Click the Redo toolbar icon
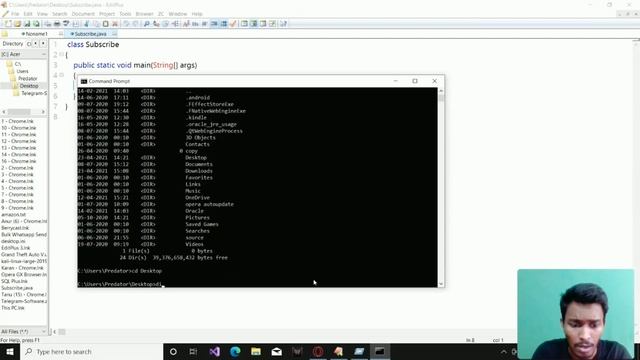Image resolution: width=640 pixels, height=360 pixels. click(x=136, y=24)
